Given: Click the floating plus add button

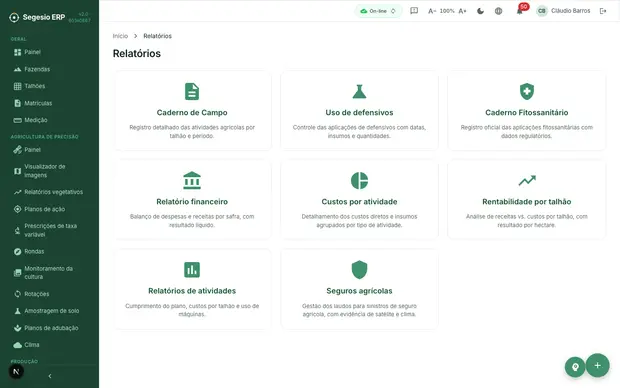Looking at the screenshot, I should (597, 365).
